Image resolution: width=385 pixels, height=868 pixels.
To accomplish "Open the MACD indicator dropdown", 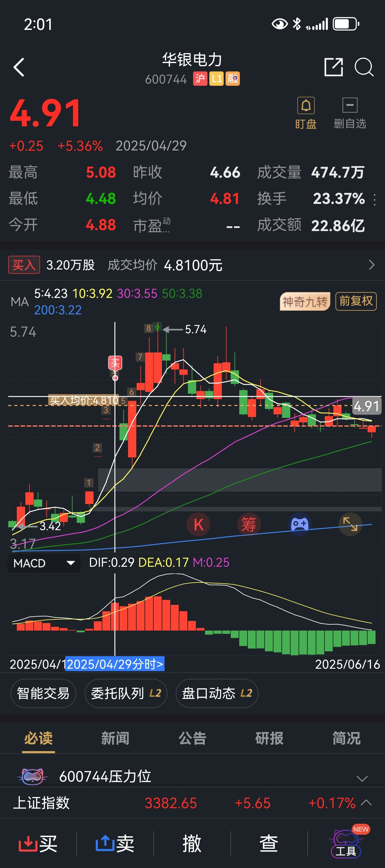I will [x=44, y=563].
